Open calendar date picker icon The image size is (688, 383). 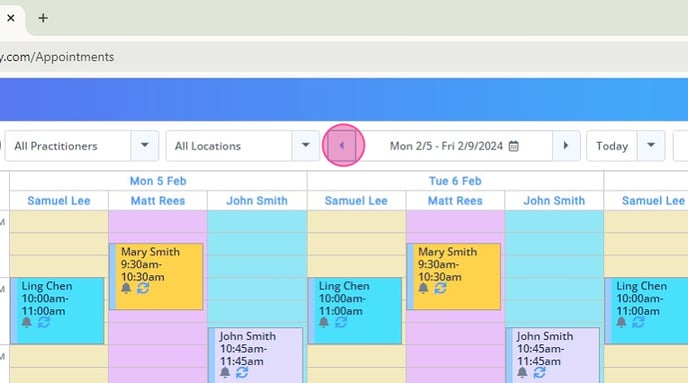513,146
